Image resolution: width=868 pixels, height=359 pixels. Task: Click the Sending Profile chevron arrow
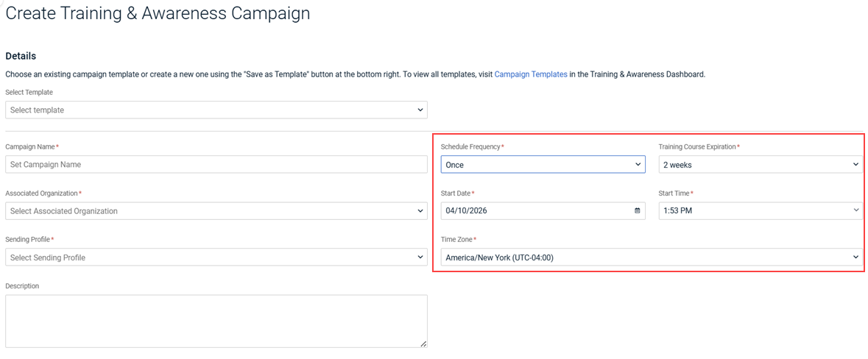tap(420, 257)
